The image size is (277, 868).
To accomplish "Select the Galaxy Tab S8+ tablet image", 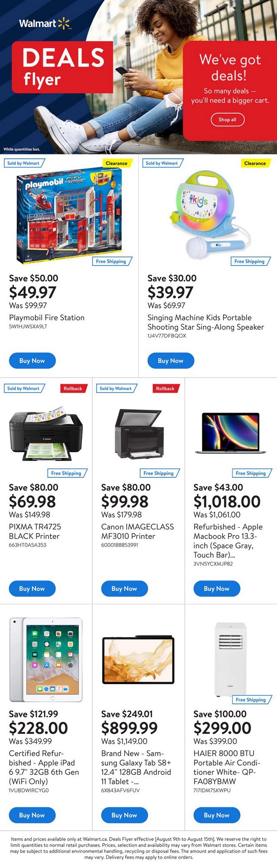I will [x=138, y=660].
